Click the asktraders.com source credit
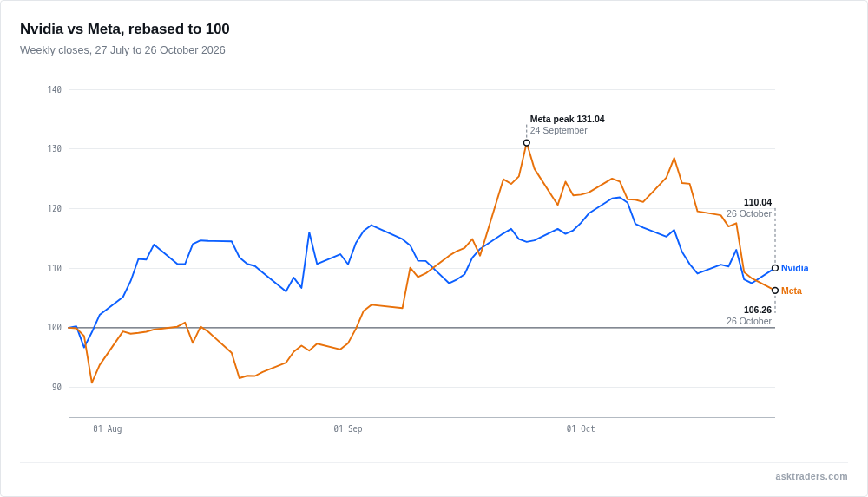The image size is (868, 497). pos(811,476)
